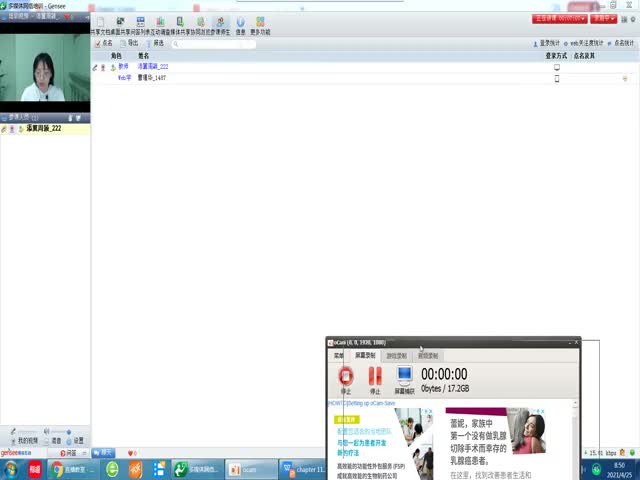
Task: Click the 点名 roll call toolbar button
Action: click(x=103, y=43)
